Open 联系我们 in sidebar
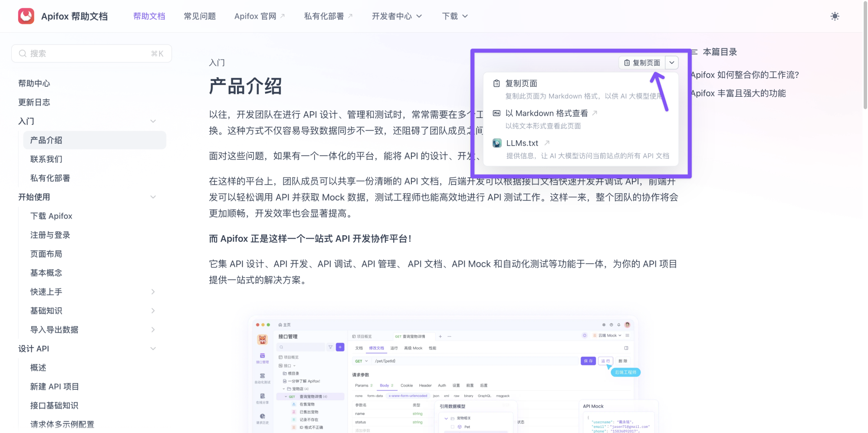Viewport: 868px width, 433px height. (x=46, y=159)
